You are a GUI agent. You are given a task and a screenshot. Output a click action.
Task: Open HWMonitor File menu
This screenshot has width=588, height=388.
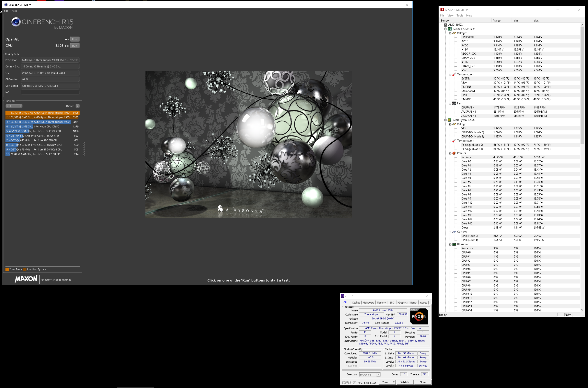[x=442, y=16]
